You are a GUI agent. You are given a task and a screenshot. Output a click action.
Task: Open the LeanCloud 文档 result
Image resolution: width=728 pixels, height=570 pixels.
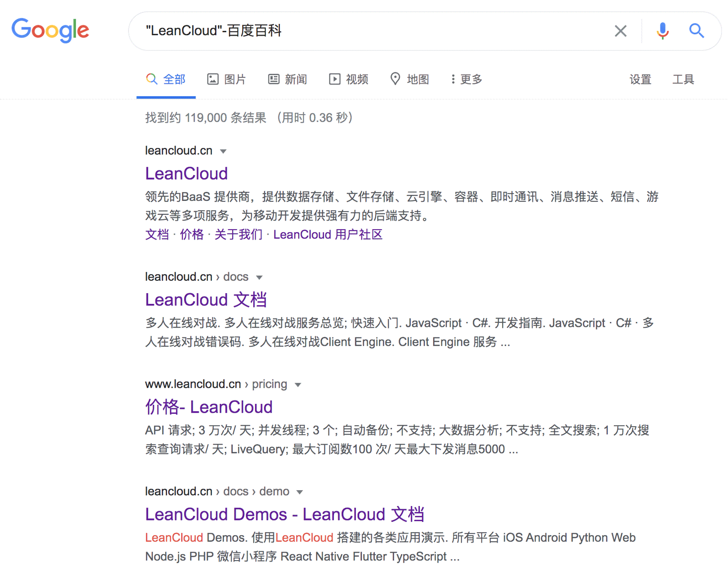(206, 300)
